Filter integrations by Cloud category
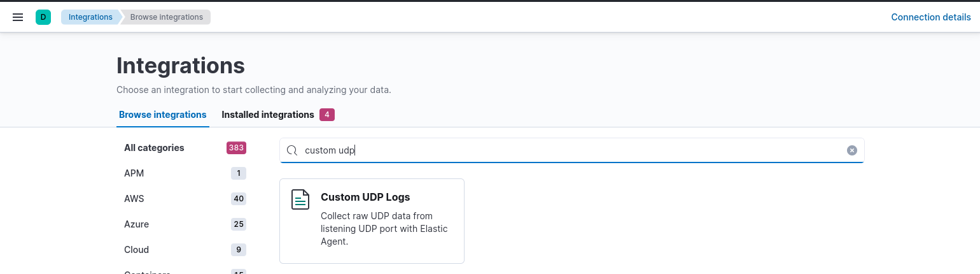 136,250
